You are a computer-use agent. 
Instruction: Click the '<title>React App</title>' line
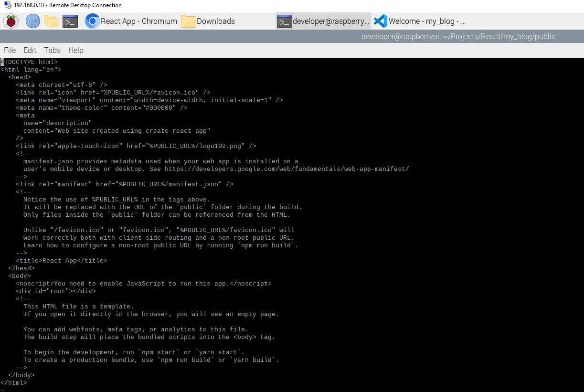62,261
